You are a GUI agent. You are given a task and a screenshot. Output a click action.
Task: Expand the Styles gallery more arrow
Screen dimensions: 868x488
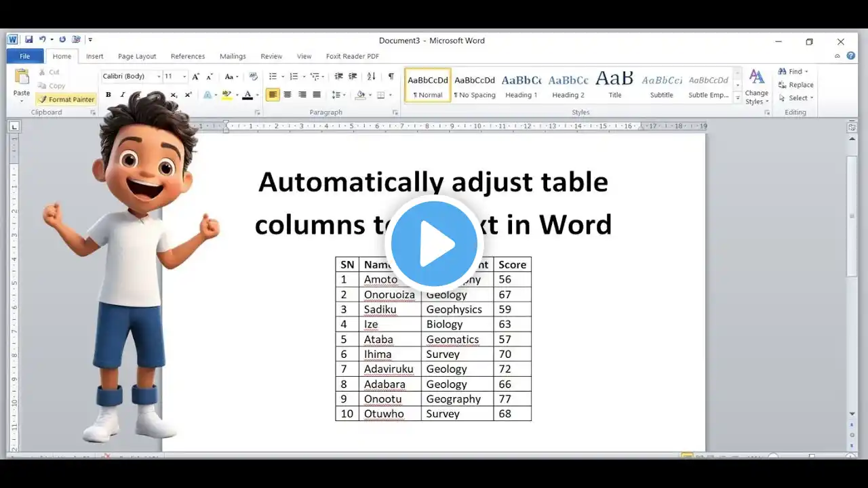(738, 98)
